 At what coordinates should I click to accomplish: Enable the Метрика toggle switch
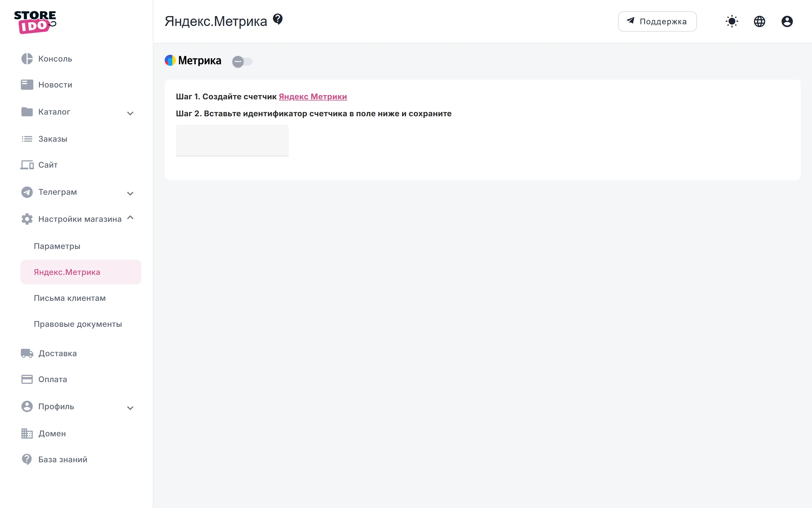point(242,62)
